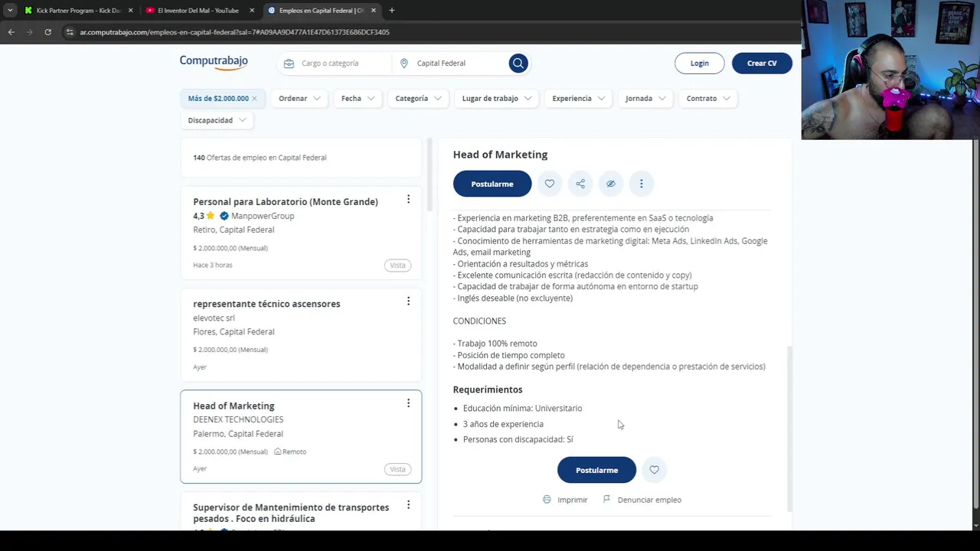Click the Imprimir link
The width and height of the screenshot is (980, 551).
click(573, 500)
